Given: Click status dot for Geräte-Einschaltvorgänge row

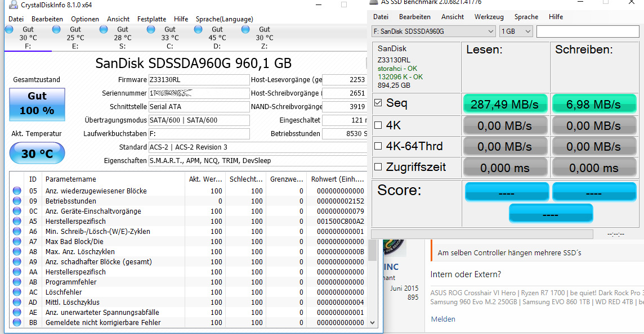Looking at the screenshot, I should click(x=17, y=211).
